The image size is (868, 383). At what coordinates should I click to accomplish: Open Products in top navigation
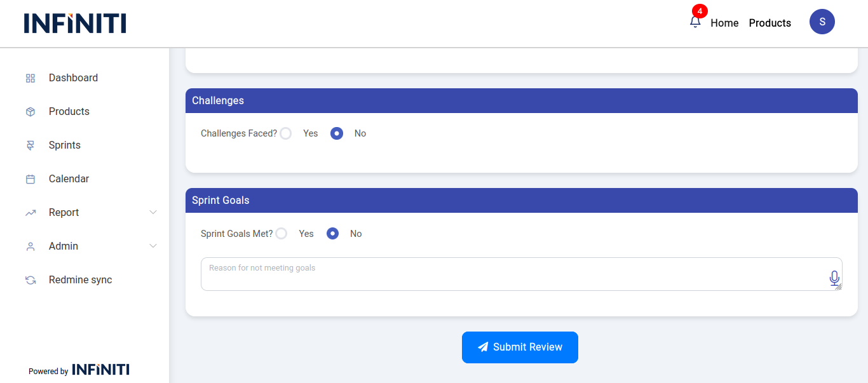click(770, 23)
